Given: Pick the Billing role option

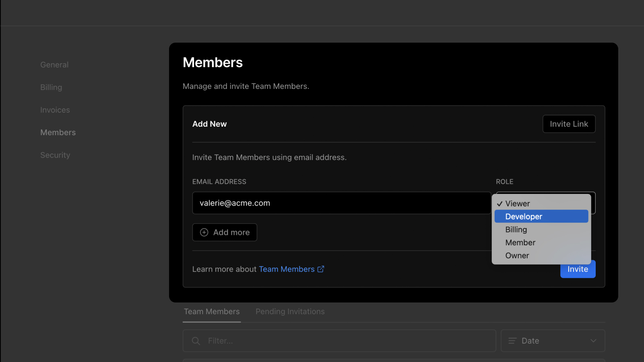Looking at the screenshot, I should (x=516, y=229).
